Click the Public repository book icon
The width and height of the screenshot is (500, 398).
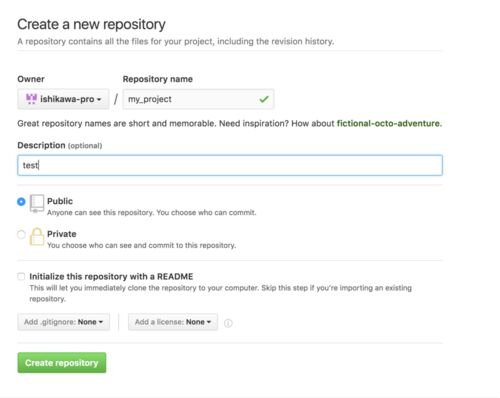click(x=37, y=203)
